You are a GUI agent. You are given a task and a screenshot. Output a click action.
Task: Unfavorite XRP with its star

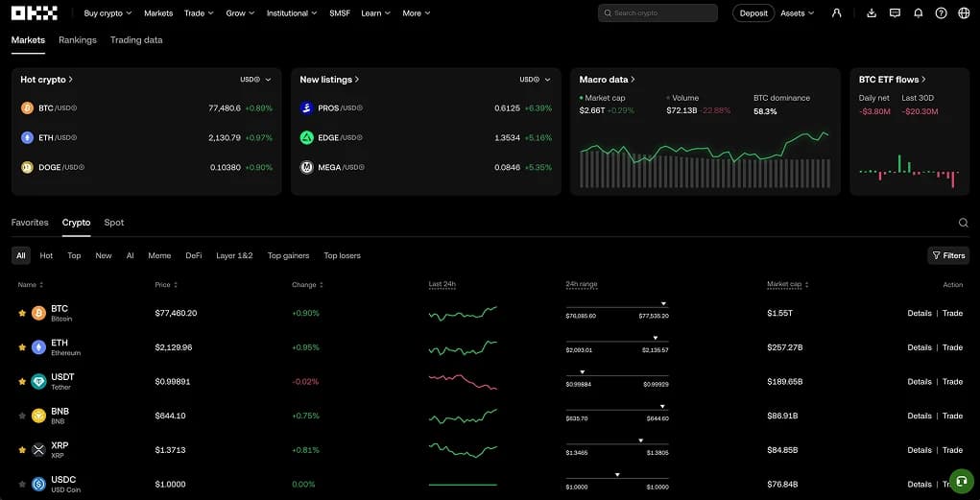22,450
